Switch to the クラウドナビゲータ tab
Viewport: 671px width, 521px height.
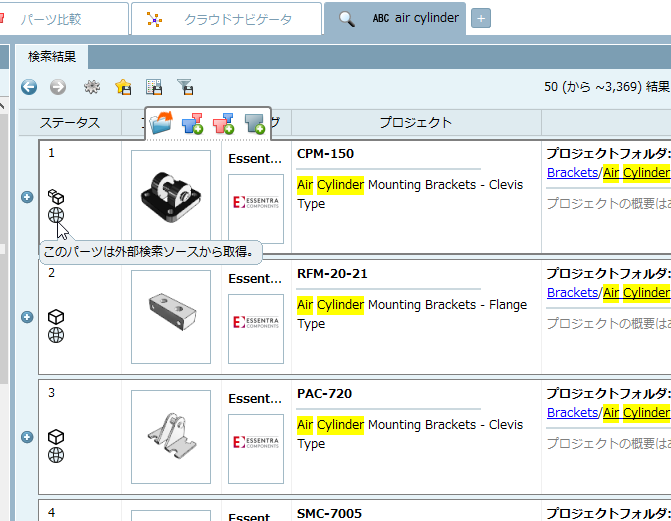(228, 18)
